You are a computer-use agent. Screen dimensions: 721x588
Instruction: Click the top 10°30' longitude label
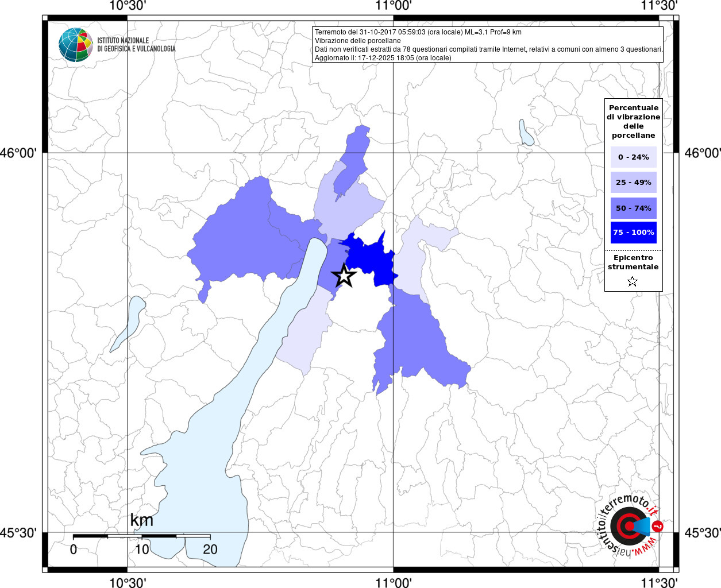(x=127, y=6)
